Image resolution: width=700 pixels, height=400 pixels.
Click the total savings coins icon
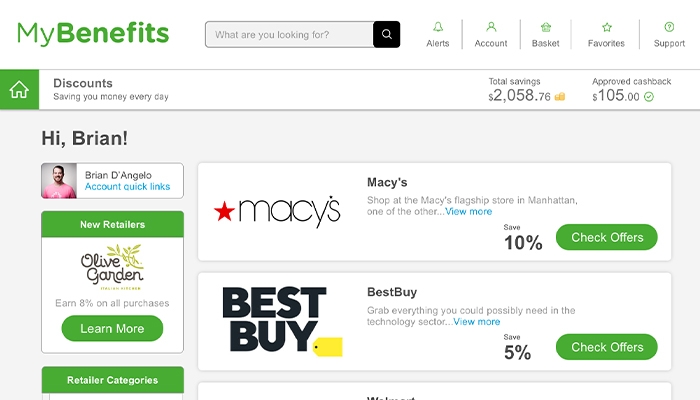(x=560, y=97)
